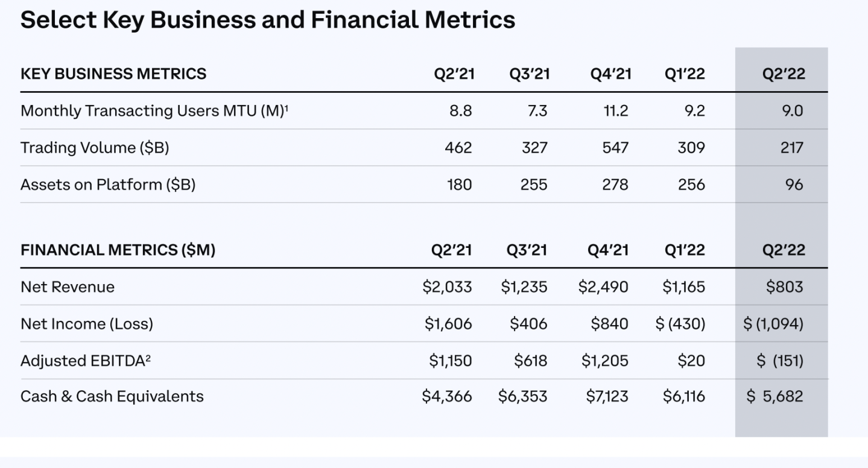Image resolution: width=868 pixels, height=468 pixels.
Task: Select the Assets on Platform ($B) label
Action: tap(108, 185)
